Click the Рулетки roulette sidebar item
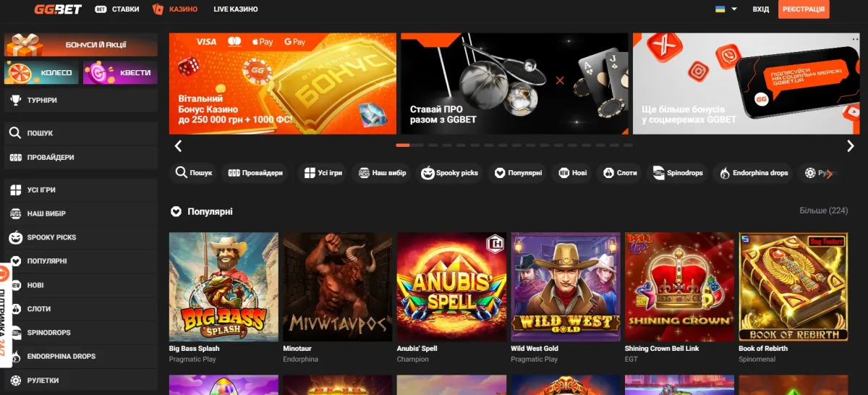868x395 pixels. pyautogui.click(x=80, y=380)
